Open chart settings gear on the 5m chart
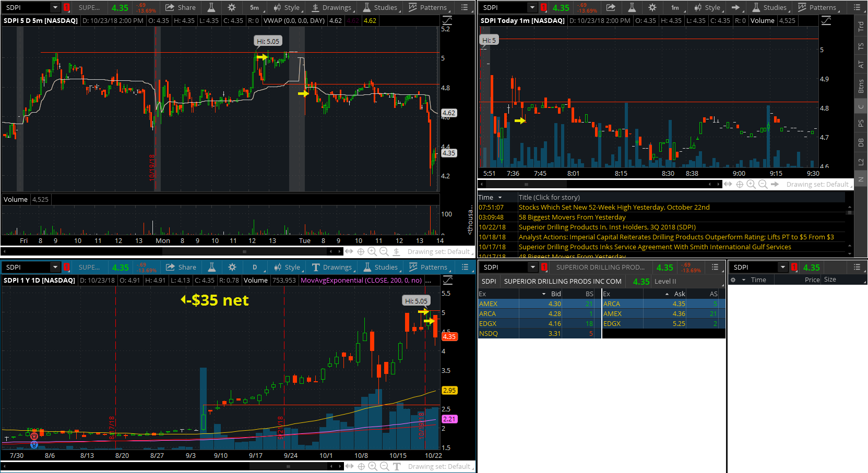868x473 pixels. [x=232, y=7]
